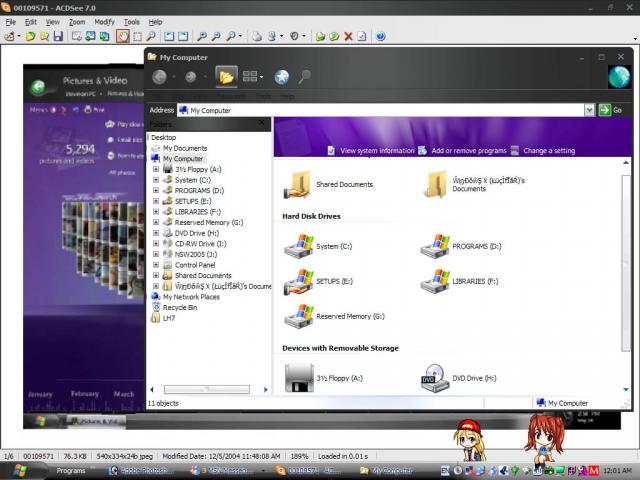Click the Rotate left icon in ACDSee toolbar
The height and width of the screenshot is (480, 640).
click(x=169, y=36)
